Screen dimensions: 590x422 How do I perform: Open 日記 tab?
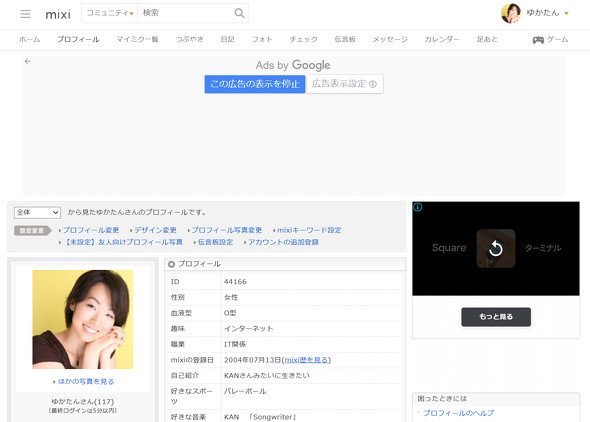[x=228, y=39]
